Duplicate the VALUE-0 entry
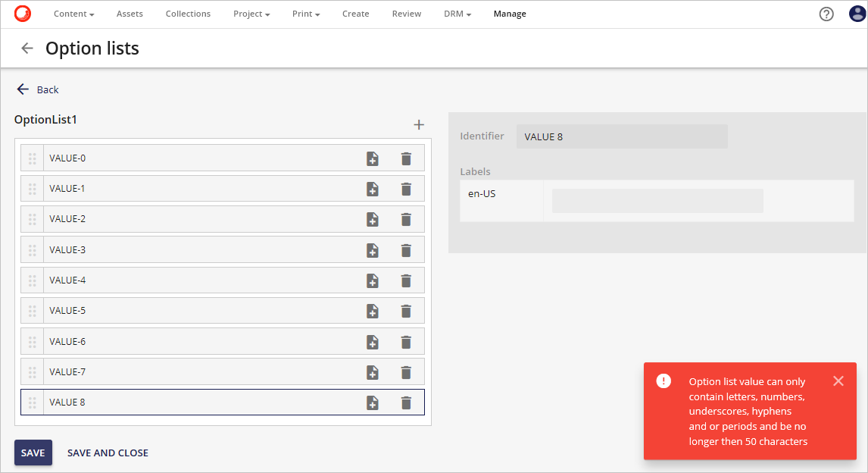The width and height of the screenshot is (868, 473). [373, 158]
